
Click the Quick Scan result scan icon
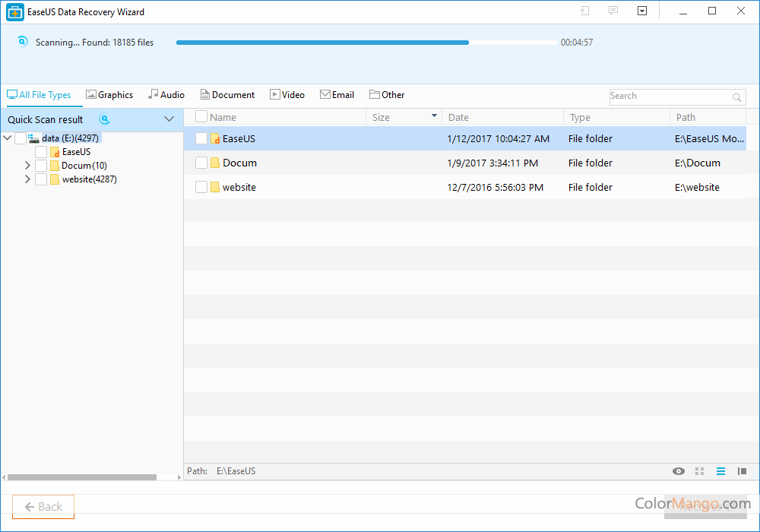(x=104, y=119)
